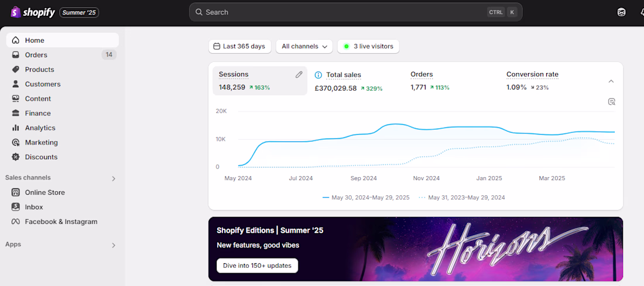The image size is (644, 286).
Task: Click the Orders count badge 14
Action: [109, 54]
